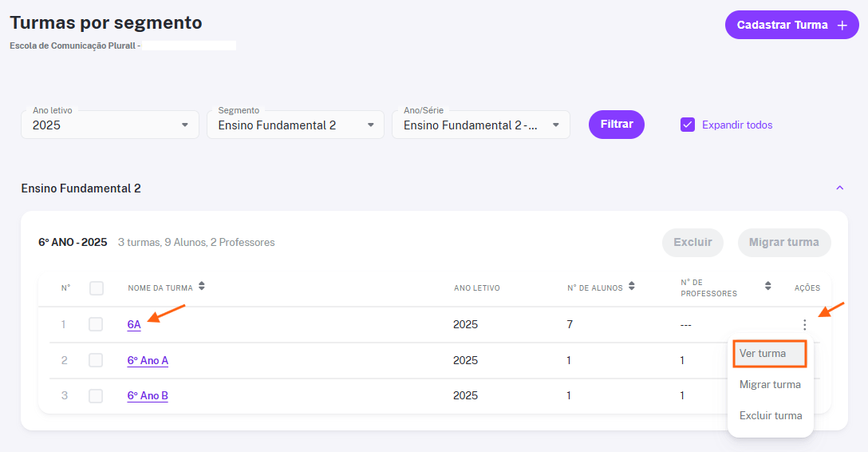868x452 pixels.
Task: Open the 6° Ano B class link
Action: point(148,395)
